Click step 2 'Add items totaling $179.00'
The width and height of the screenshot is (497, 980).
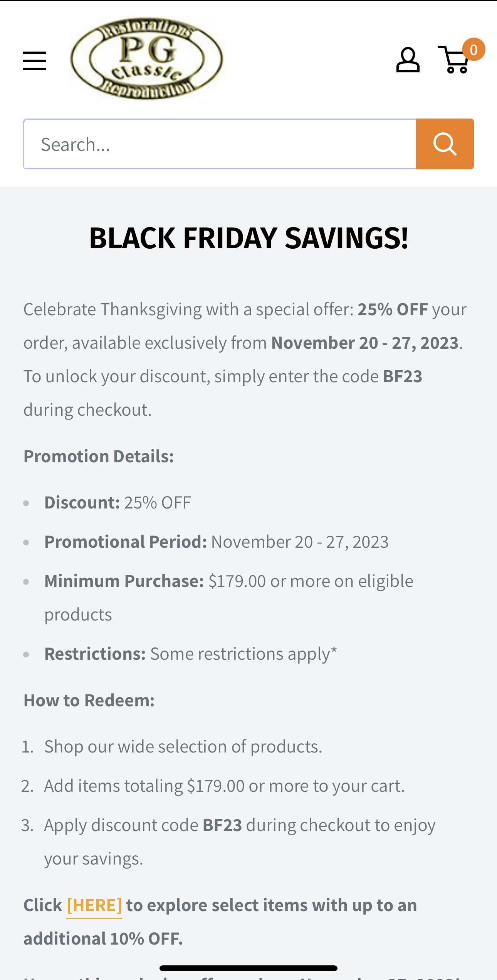pyautogui.click(x=224, y=786)
